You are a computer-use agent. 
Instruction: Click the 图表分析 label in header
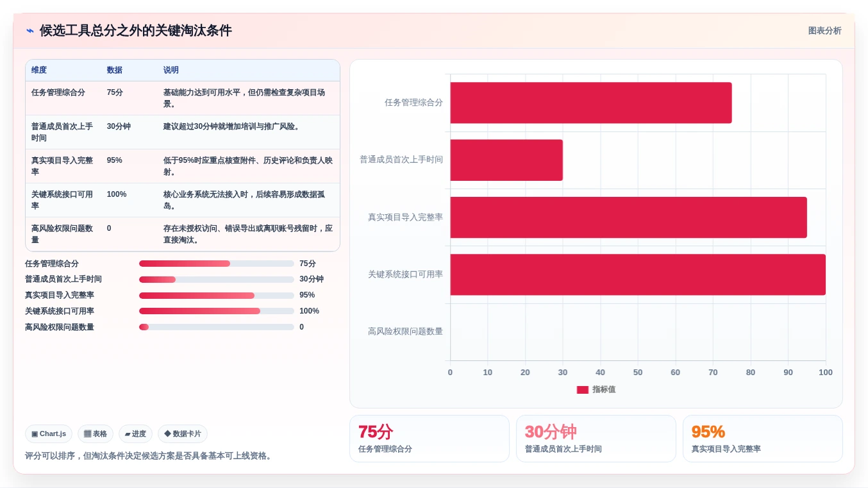(824, 31)
